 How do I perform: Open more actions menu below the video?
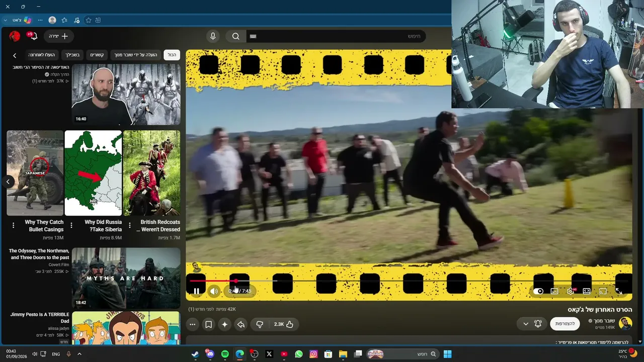point(192,324)
